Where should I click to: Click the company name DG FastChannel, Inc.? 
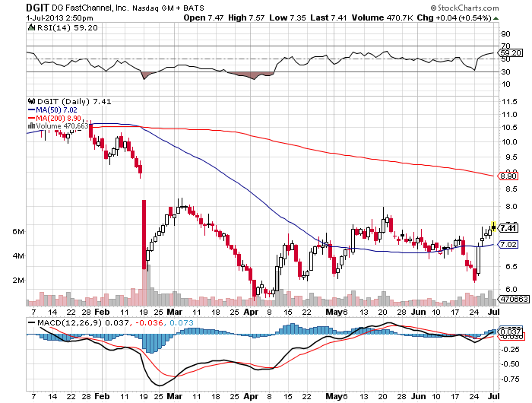(90, 8)
